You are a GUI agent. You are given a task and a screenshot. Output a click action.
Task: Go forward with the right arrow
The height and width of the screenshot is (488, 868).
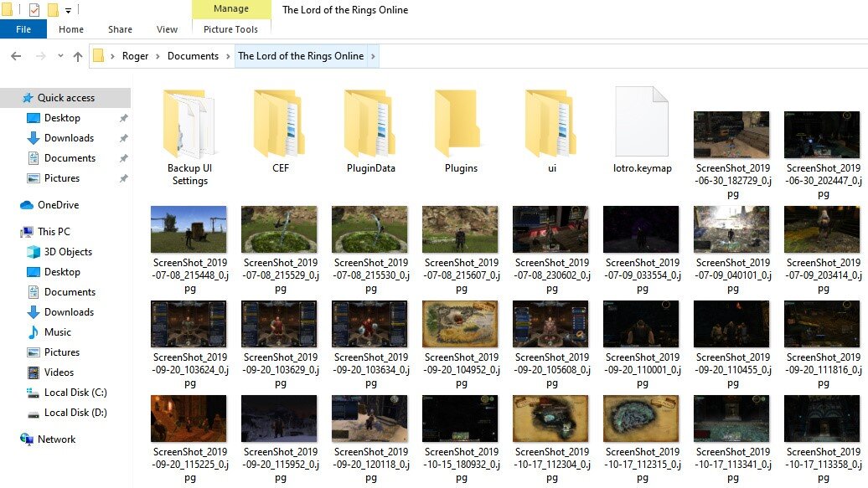click(x=40, y=56)
